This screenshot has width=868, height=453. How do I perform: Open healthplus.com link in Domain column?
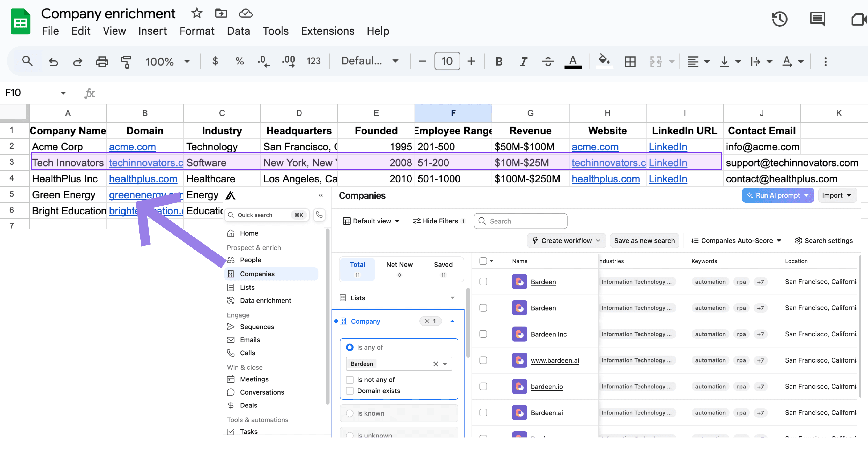(x=143, y=179)
